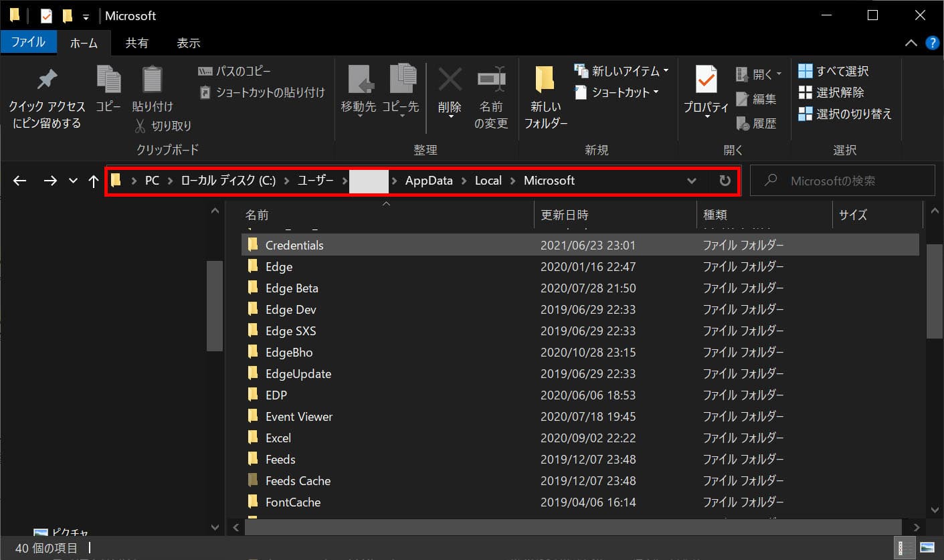The width and height of the screenshot is (944, 560).
Task: Click PC in the address bar
Action: [152, 181]
